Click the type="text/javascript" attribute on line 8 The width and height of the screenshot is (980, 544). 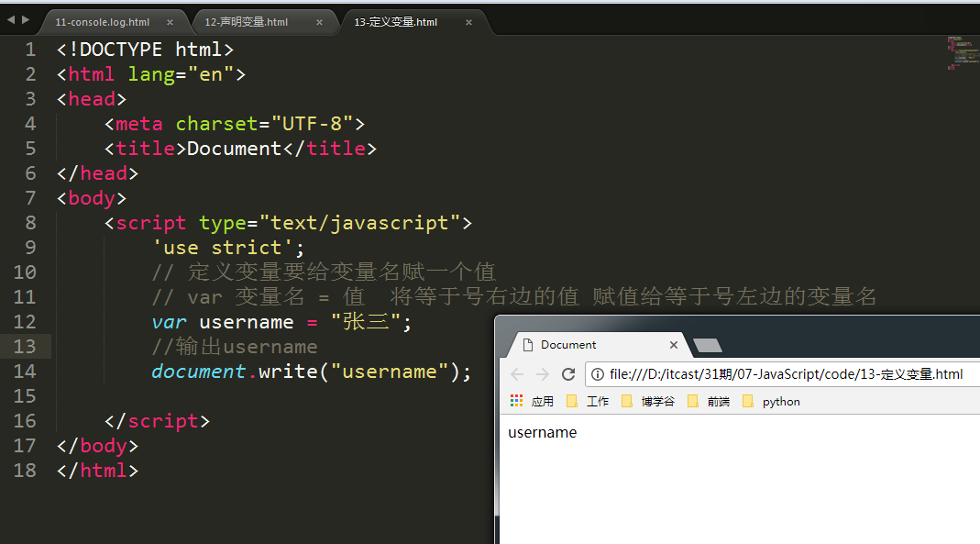pos(329,223)
